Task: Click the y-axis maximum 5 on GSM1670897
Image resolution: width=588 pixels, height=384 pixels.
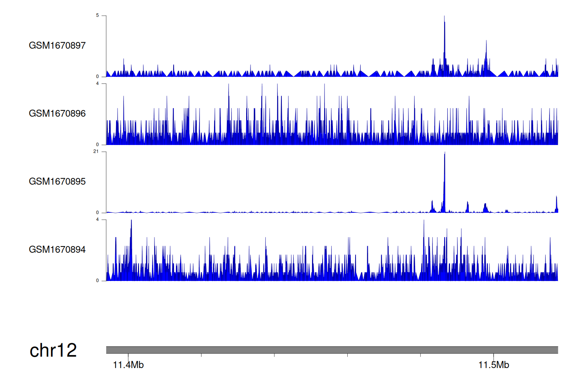Action: [x=97, y=16]
